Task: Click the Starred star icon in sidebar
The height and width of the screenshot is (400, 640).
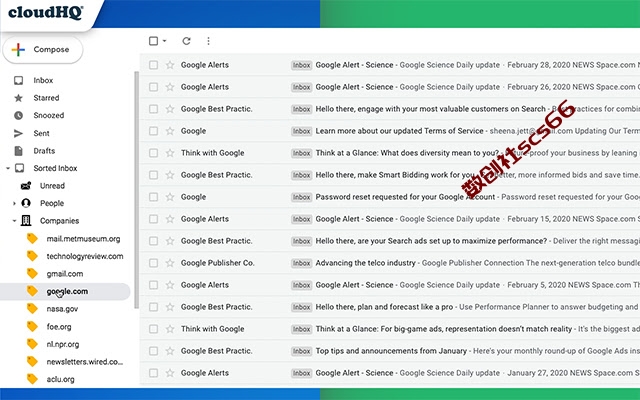Action: pyautogui.click(x=18, y=98)
